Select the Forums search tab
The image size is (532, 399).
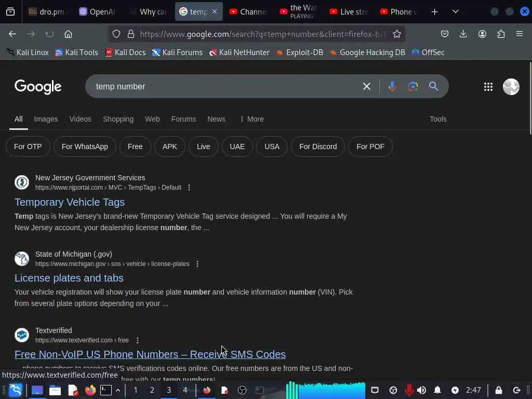coord(183,119)
